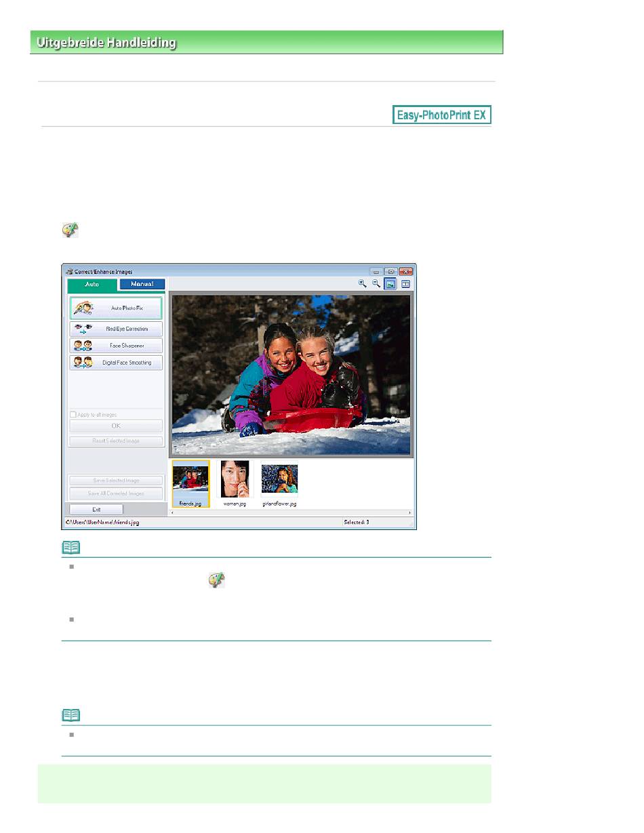Screen dimensions: 644x833
Task: Select the full image view icon
Action: pyautogui.click(x=390, y=285)
